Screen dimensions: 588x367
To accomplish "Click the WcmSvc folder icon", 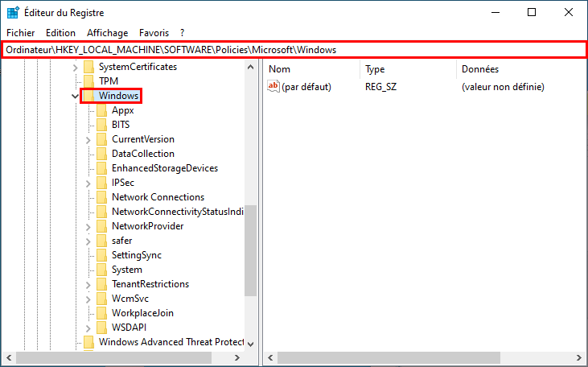I will coord(101,299).
